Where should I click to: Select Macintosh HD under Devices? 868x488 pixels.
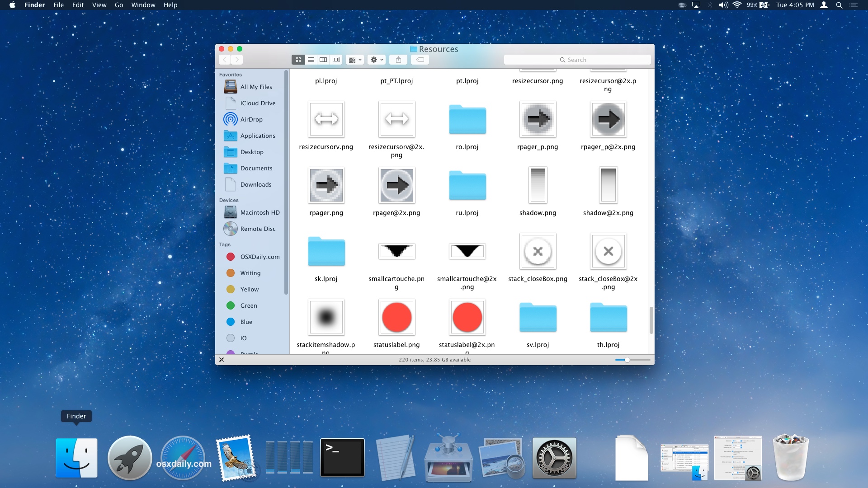259,212
